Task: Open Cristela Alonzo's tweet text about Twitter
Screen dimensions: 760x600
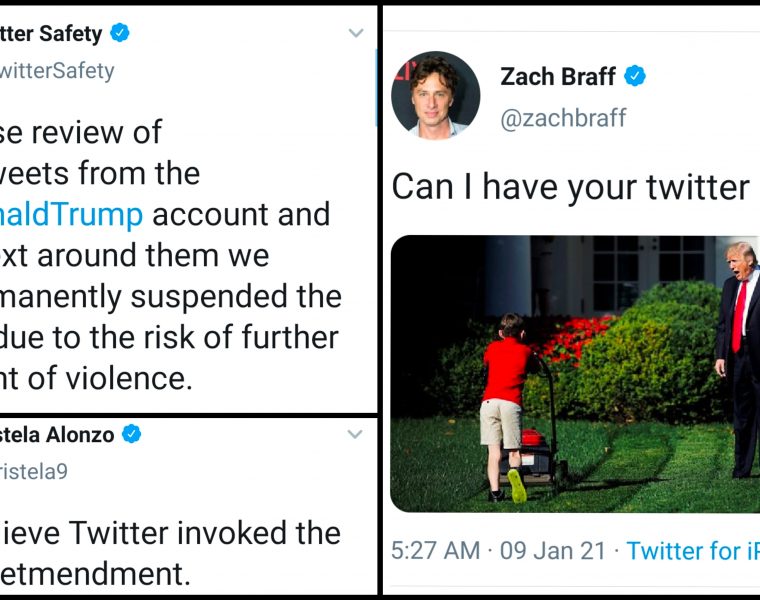Action: (170, 550)
